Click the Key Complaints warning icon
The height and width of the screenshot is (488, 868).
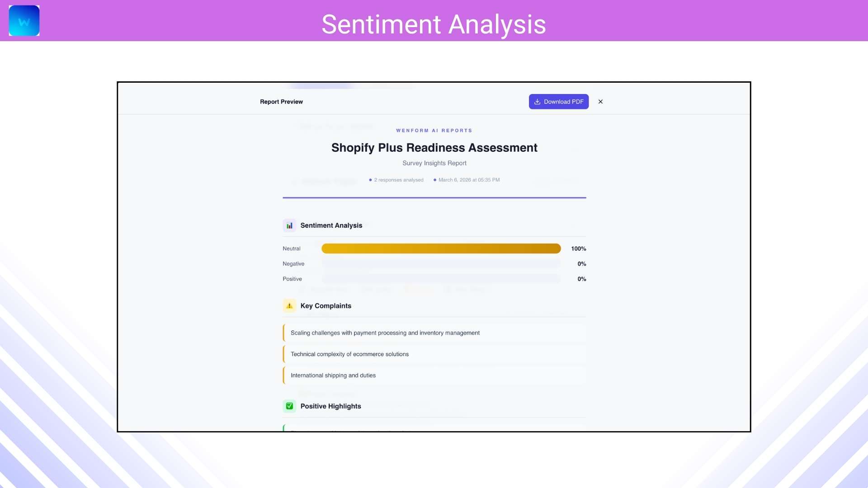coord(289,306)
